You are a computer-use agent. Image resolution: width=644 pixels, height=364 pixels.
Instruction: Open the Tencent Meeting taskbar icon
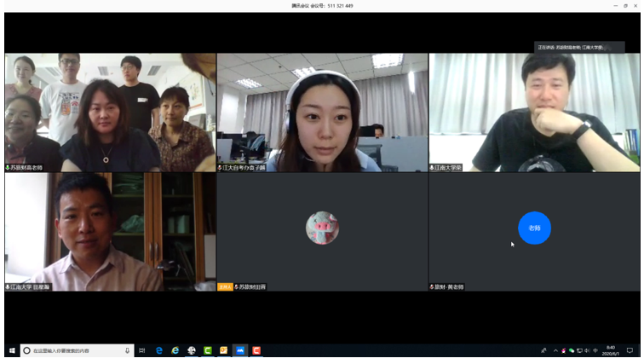[x=239, y=350]
